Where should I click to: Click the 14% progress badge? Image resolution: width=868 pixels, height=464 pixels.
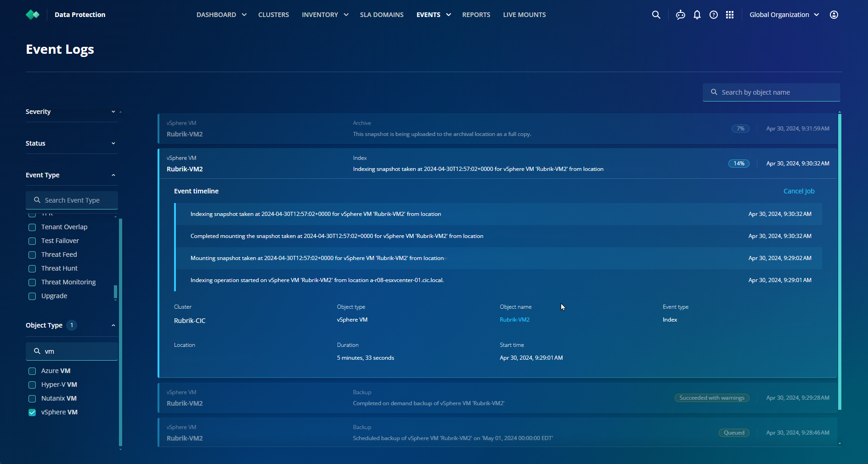[x=739, y=164]
